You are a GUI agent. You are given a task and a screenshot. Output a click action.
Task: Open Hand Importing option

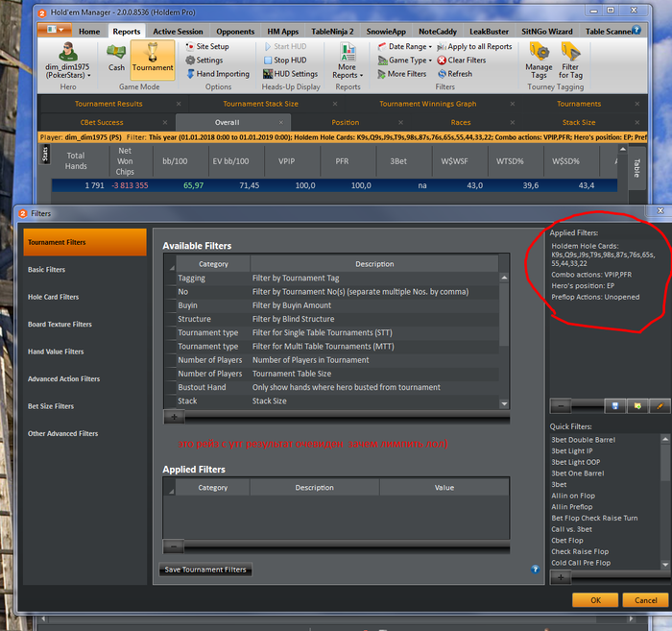pos(218,74)
